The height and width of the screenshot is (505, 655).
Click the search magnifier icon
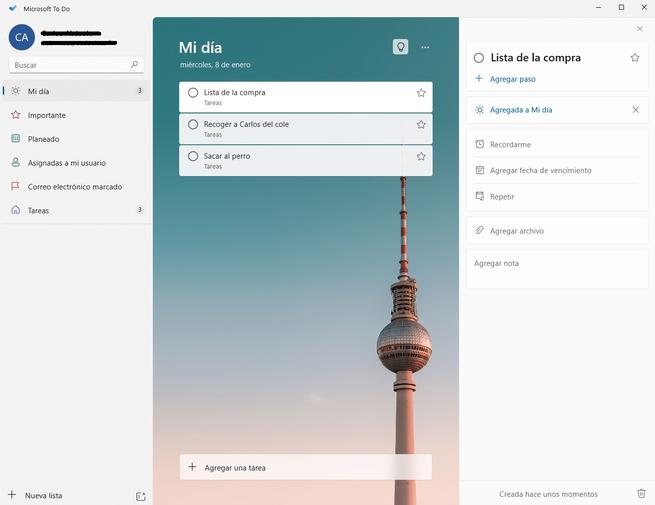point(135,65)
